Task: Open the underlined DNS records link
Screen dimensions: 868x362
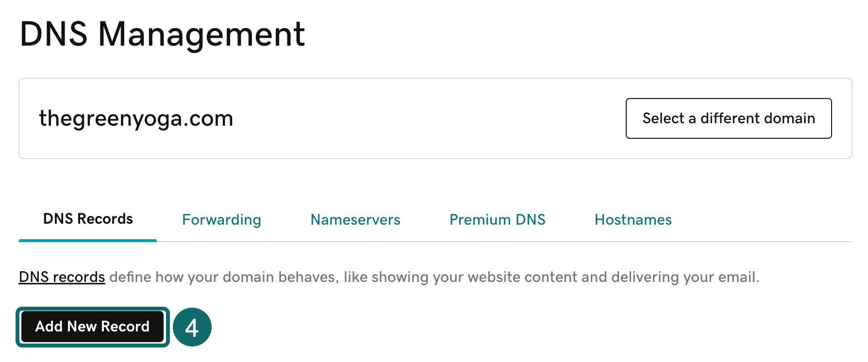Action: coord(62,277)
